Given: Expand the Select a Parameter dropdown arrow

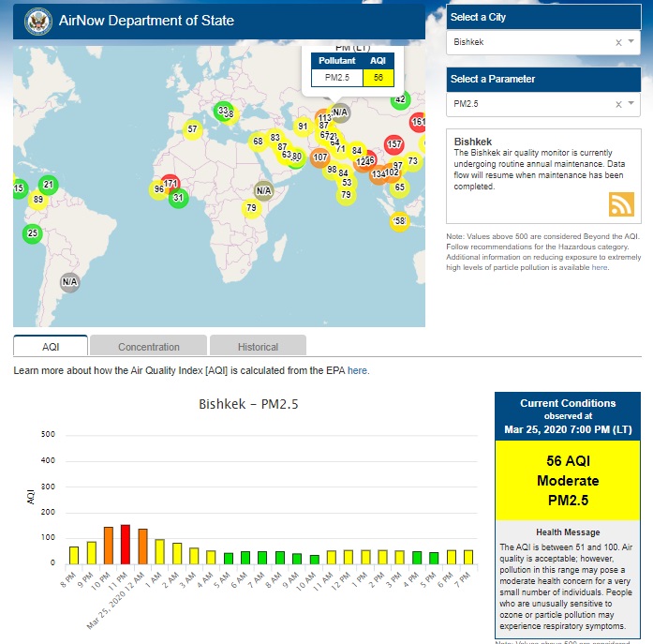Looking at the screenshot, I should 631,104.
